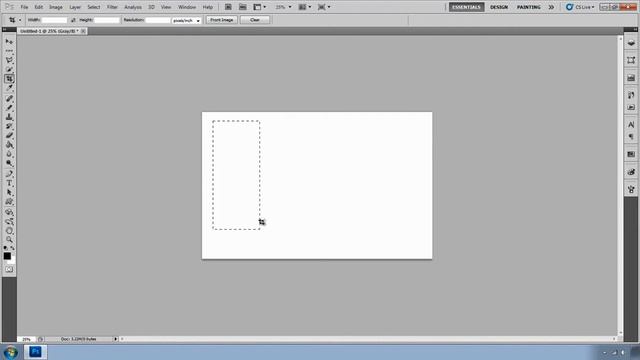
Task: Open the Windows Start menu
Action: click(x=10, y=352)
